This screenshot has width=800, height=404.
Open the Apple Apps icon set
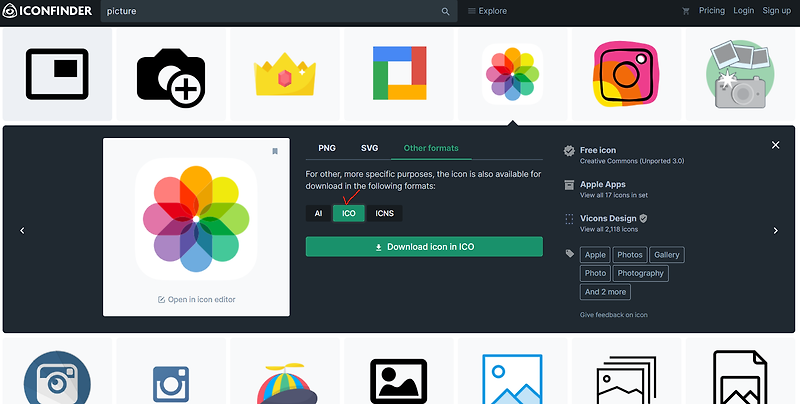pos(603,184)
